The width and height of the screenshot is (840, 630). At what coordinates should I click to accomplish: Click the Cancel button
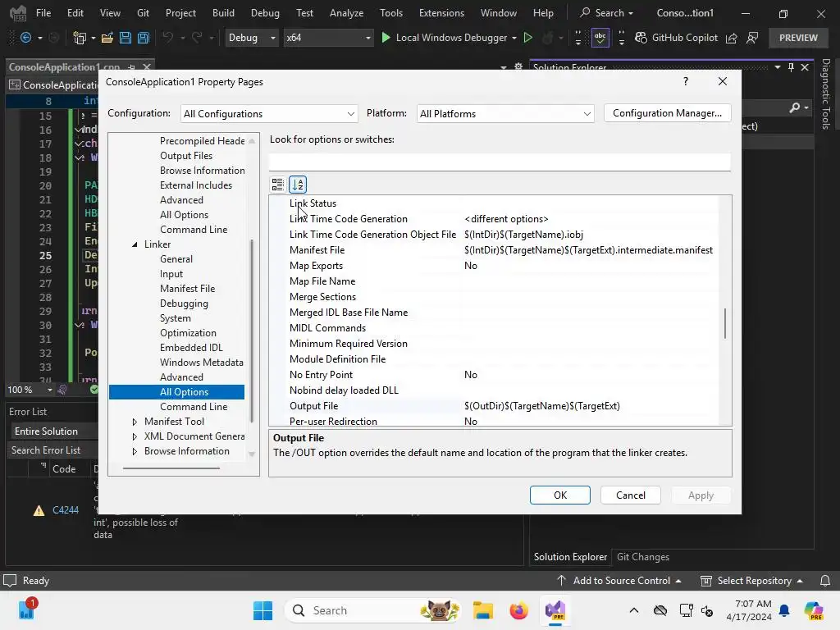631,495
